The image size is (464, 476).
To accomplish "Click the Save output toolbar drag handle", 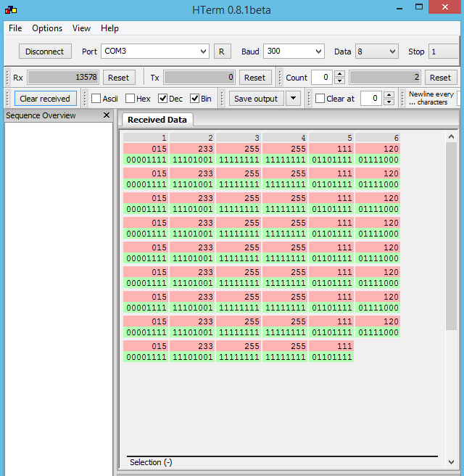I will point(222,99).
